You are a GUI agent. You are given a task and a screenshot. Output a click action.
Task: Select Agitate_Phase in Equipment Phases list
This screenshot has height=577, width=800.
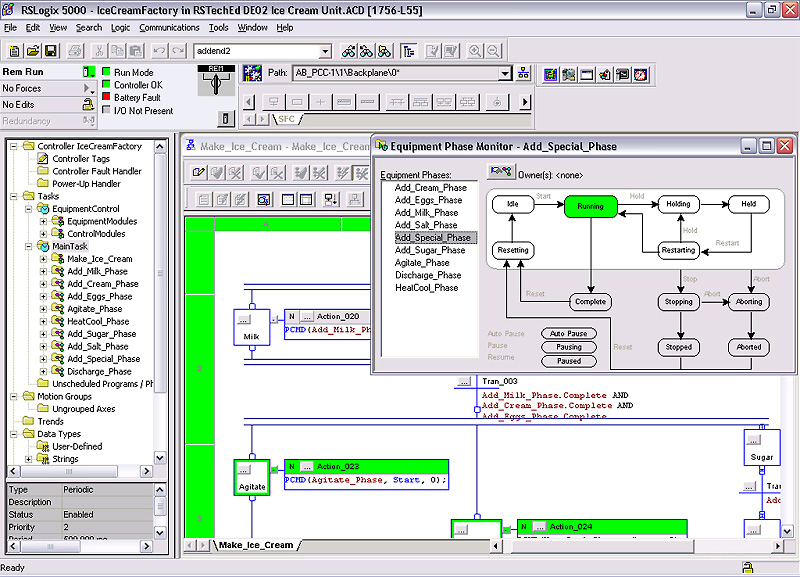point(422,263)
